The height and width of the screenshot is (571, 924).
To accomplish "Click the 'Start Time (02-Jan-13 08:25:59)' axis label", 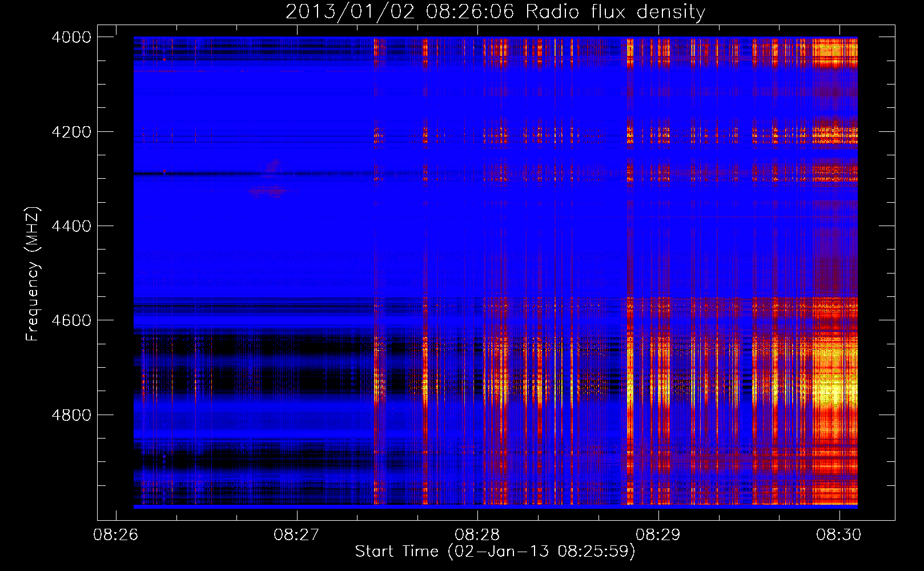I will click(x=495, y=552).
